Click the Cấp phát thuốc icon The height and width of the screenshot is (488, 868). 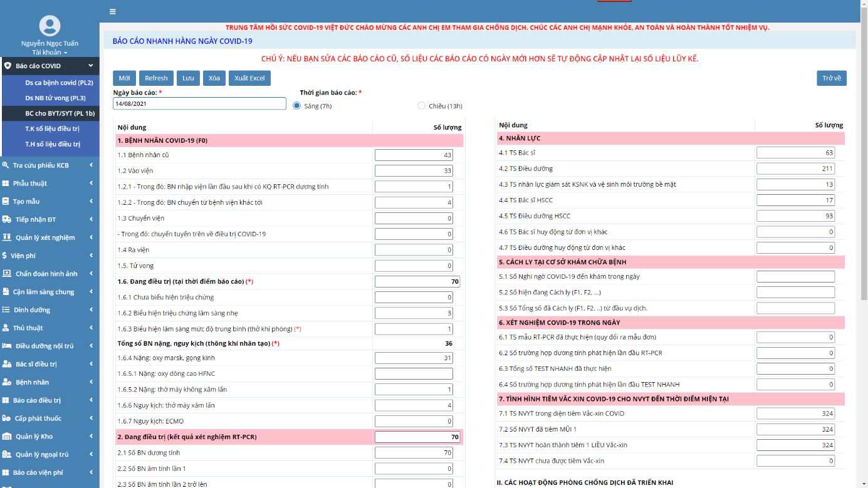tap(6, 418)
